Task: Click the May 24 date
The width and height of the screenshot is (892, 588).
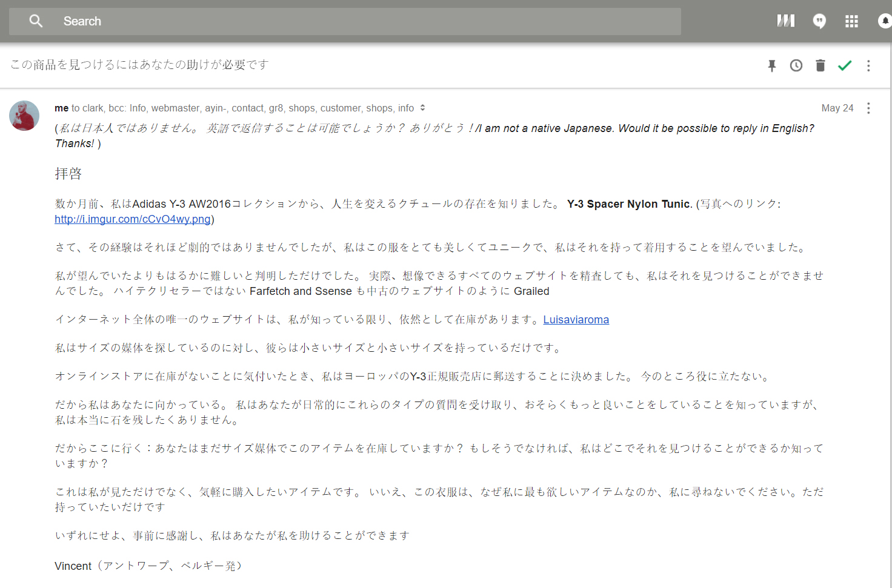Action: [837, 108]
